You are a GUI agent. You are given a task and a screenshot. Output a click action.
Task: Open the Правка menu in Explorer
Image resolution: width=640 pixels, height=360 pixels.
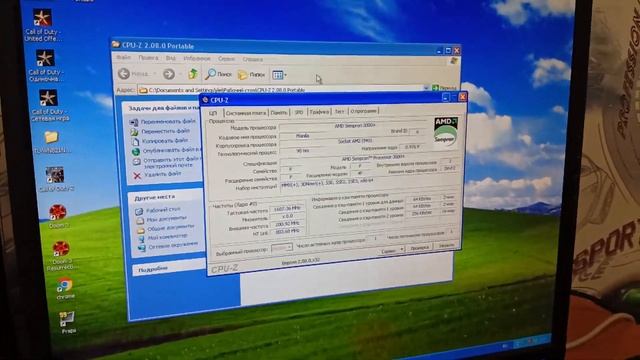click(x=148, y=58)
